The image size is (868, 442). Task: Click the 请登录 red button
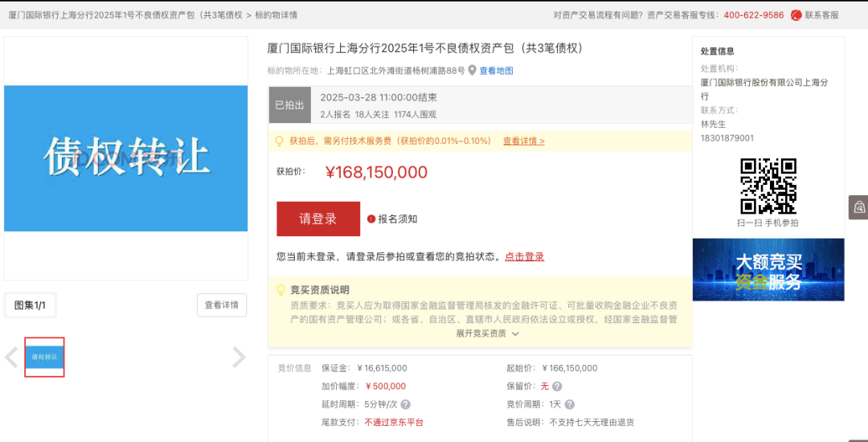pyautogui.click(x=318, y=219)
